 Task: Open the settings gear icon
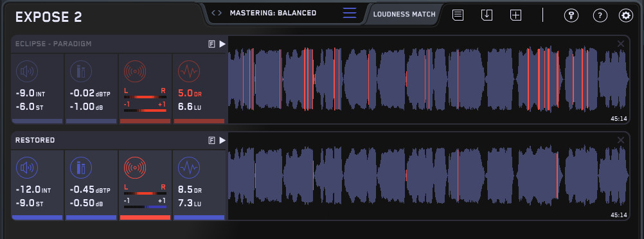626,15
